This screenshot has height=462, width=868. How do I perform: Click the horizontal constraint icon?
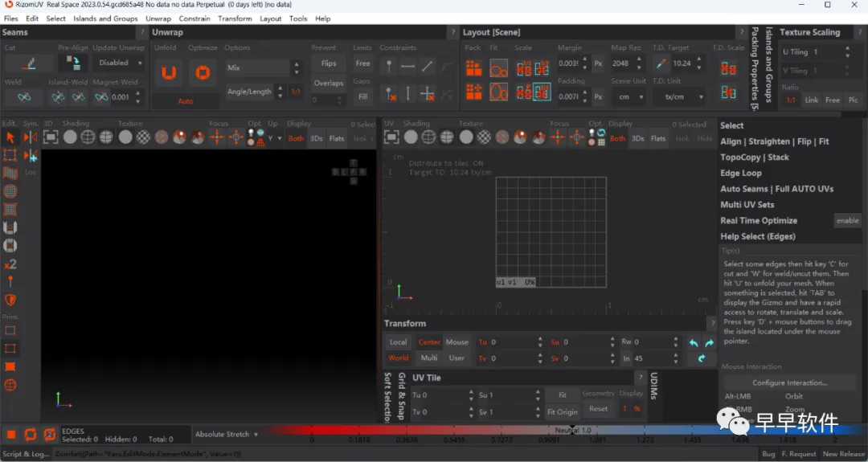pyautogui.click(x=407, y=67)
